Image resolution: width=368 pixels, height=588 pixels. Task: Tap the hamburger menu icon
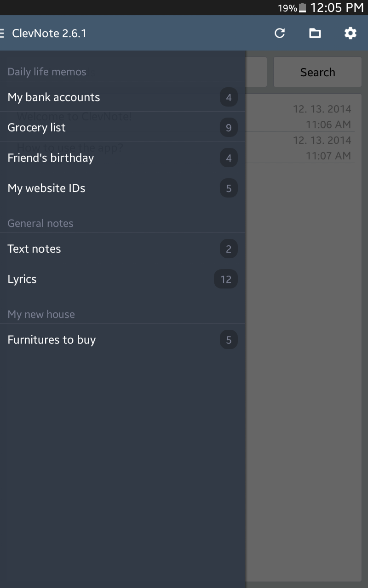point(2,33)
